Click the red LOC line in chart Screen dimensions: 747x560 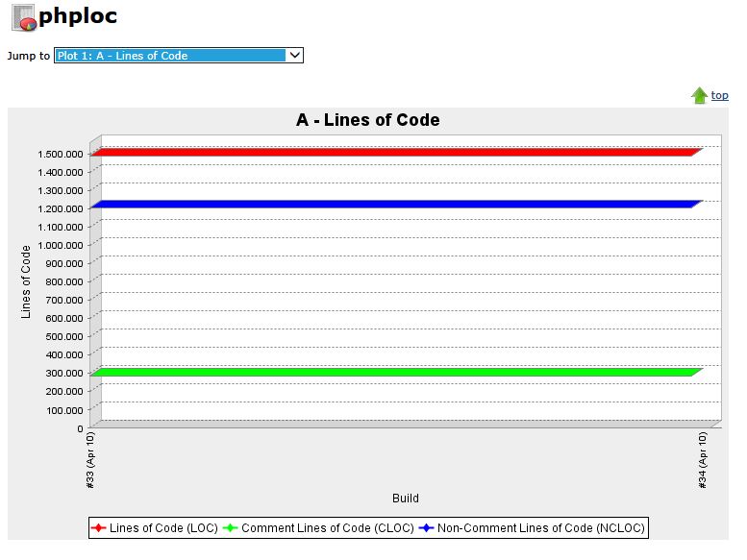[x=396, y=153]
